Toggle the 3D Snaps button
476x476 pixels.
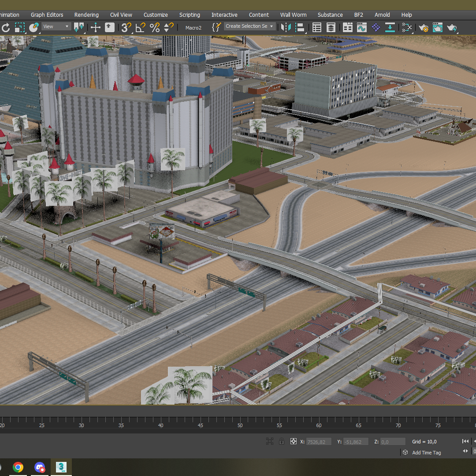tap(126, 28)
